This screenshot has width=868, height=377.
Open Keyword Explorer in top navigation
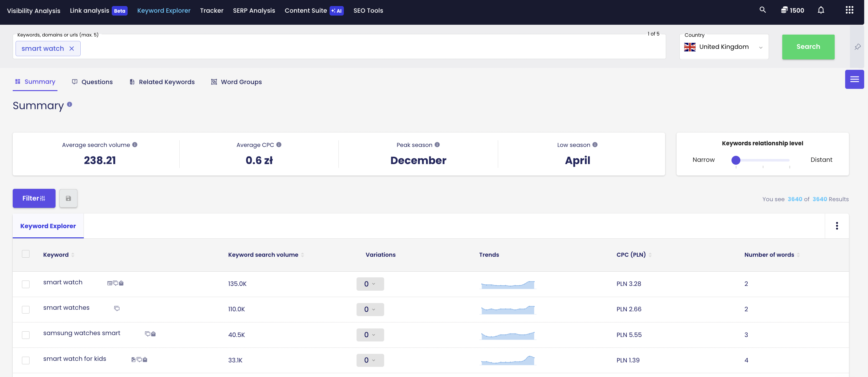coord(164,10)
